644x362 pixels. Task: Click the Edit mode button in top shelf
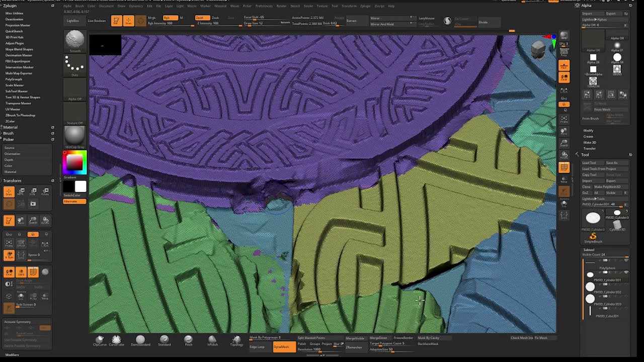coord(116,21)
